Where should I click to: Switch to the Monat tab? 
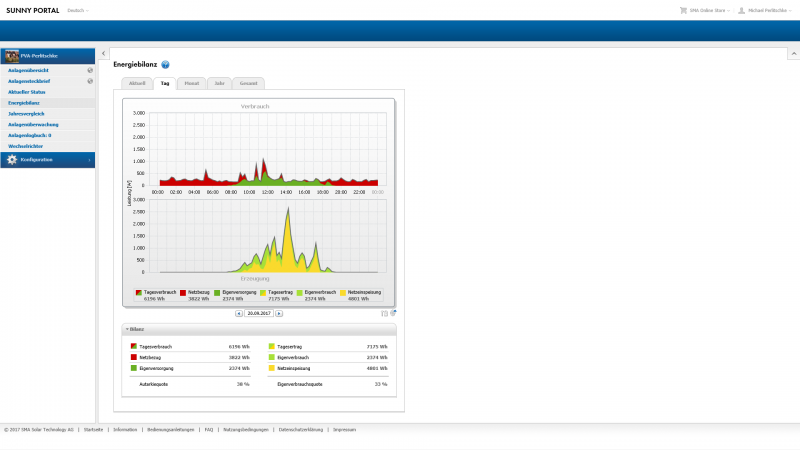tap(192, 83)
